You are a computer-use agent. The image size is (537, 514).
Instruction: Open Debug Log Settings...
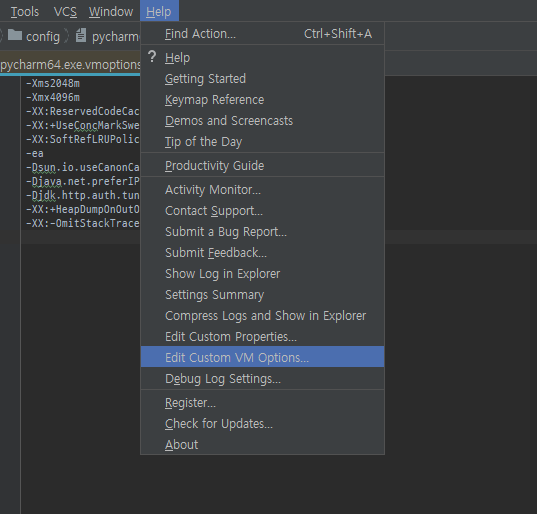pos(262,379)
